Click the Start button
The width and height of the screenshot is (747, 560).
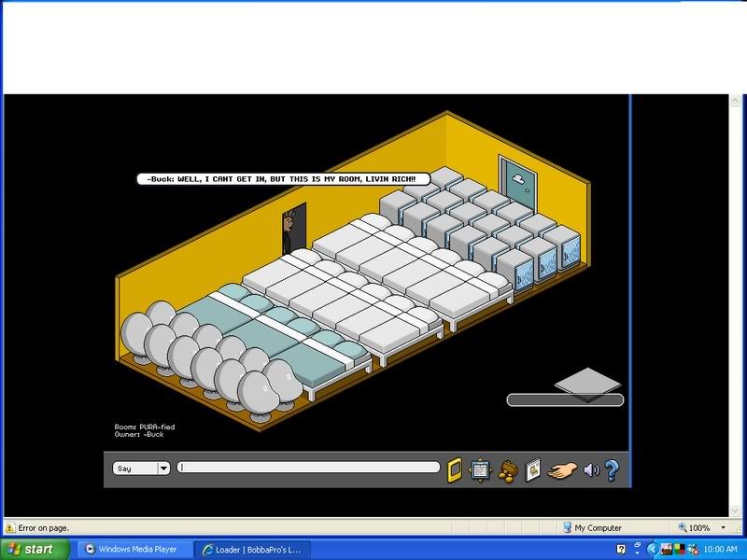[35, 549]
